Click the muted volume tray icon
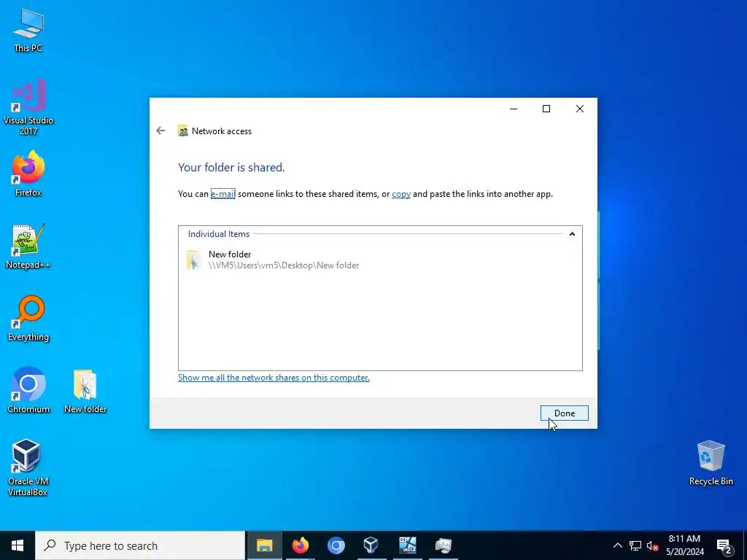 (x=652, y=545)
